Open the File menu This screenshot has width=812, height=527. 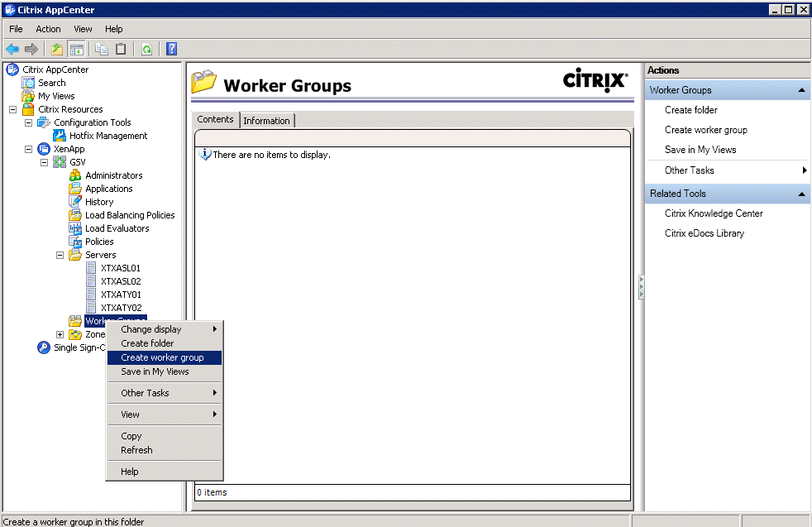(16, 29)
